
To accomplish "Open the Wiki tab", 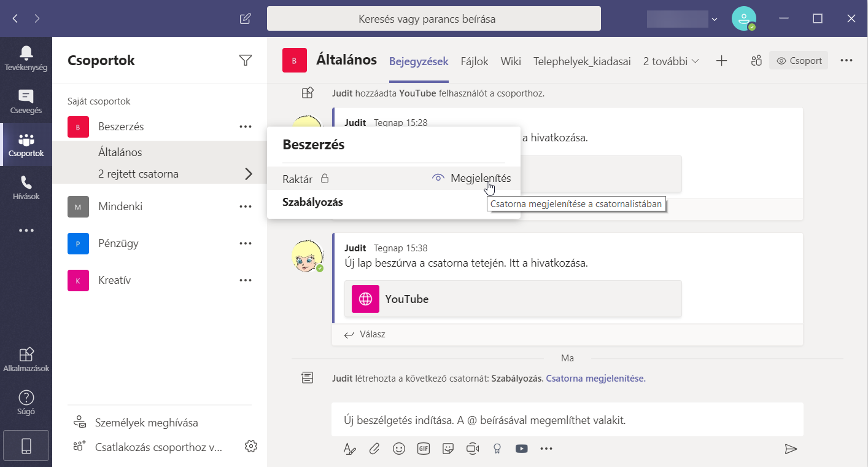I will (x=511, y=61).
